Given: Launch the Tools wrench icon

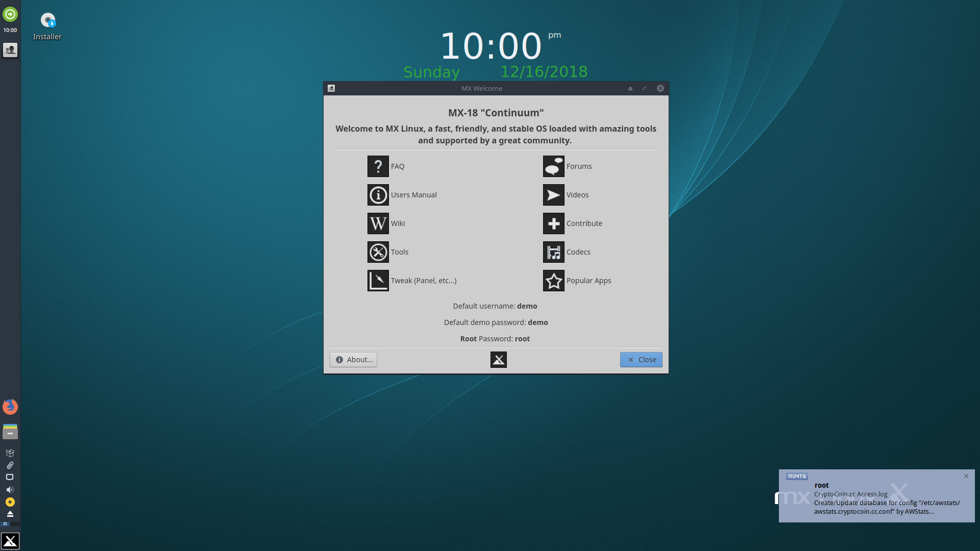Looking at the screenshot, I should [378, 252].
